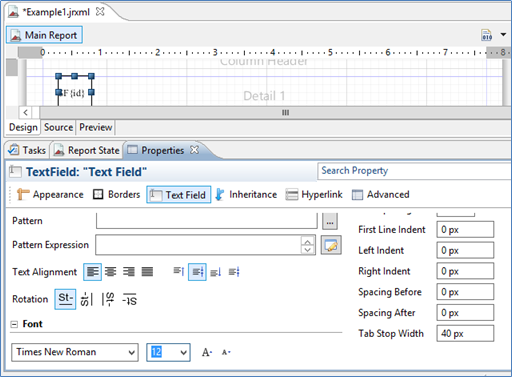Collapse the Font section

point(14,324)
